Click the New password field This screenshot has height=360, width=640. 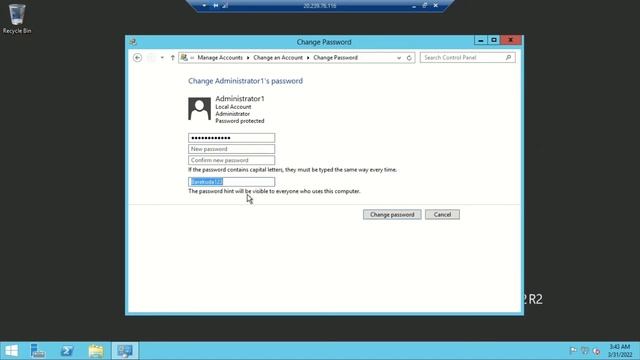[231, 149]
